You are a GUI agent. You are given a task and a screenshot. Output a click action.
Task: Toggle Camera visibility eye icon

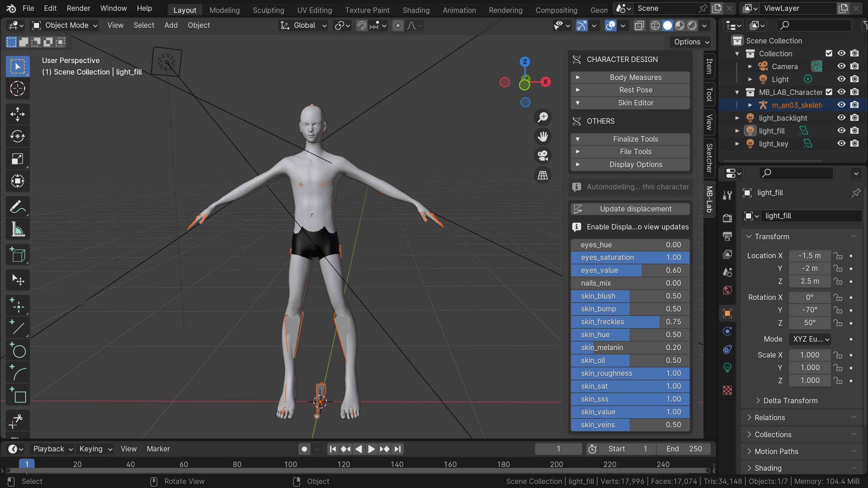tap(841, 66)
